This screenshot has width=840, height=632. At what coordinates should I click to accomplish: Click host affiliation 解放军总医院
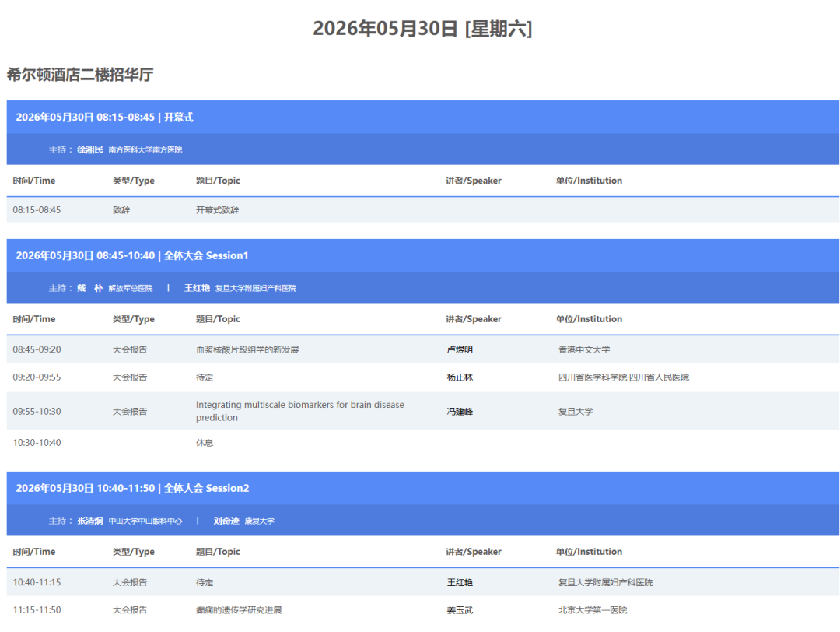[x=131, y=289]
